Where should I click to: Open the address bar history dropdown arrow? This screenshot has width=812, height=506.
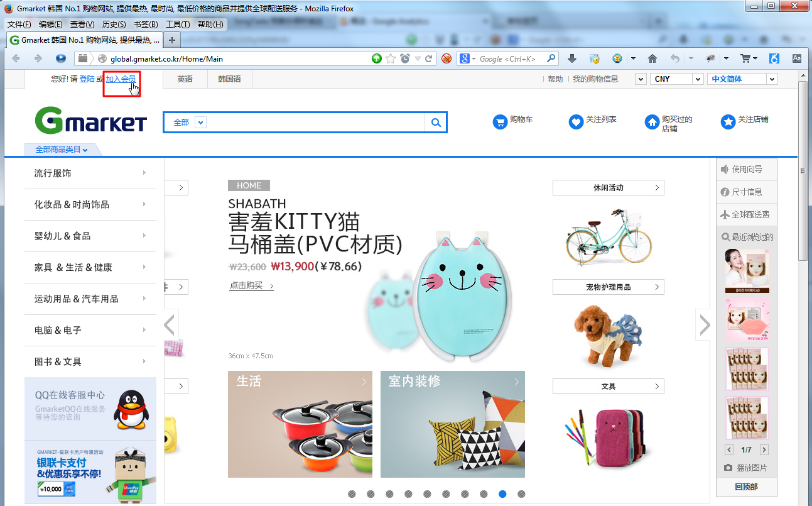(417, 58)
